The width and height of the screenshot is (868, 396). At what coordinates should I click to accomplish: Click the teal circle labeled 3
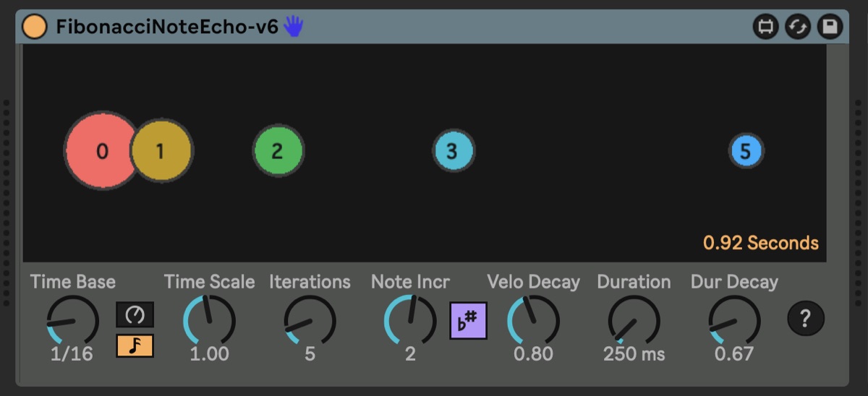(x=454, y=152)
